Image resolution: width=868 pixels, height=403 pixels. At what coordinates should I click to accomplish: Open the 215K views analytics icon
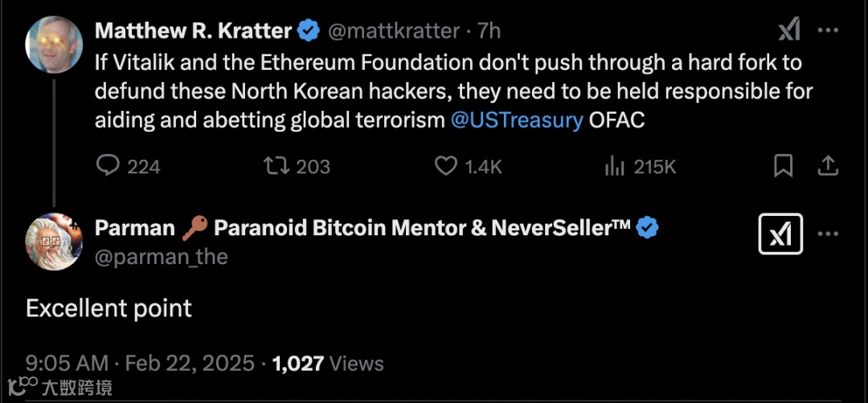coord(615,166)
